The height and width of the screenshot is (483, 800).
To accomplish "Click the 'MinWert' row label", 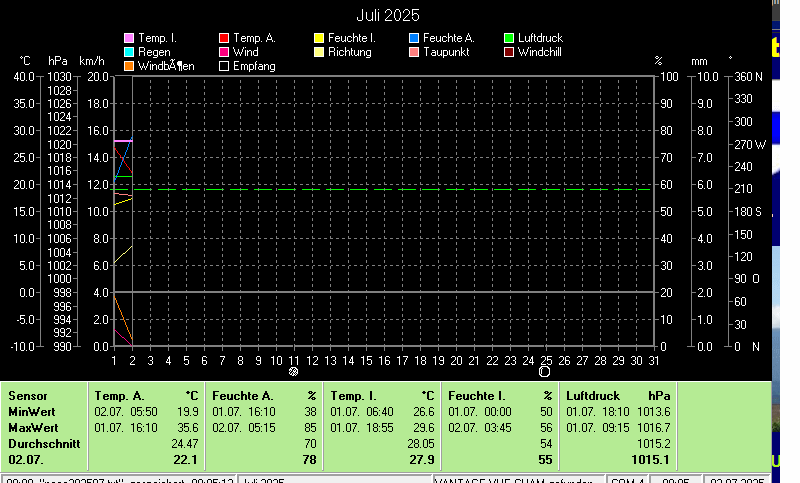I will 32,412.
